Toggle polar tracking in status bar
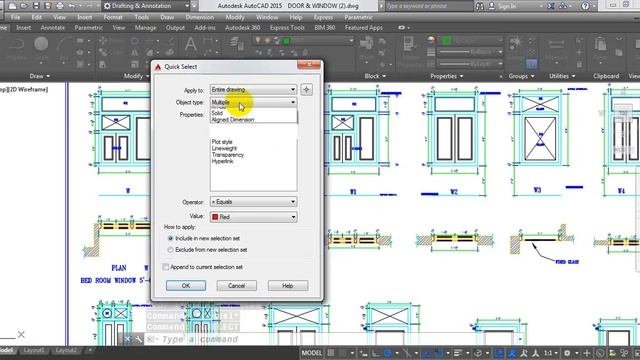The height and width of the screenshot is (360, 640). tap(388, 353)
